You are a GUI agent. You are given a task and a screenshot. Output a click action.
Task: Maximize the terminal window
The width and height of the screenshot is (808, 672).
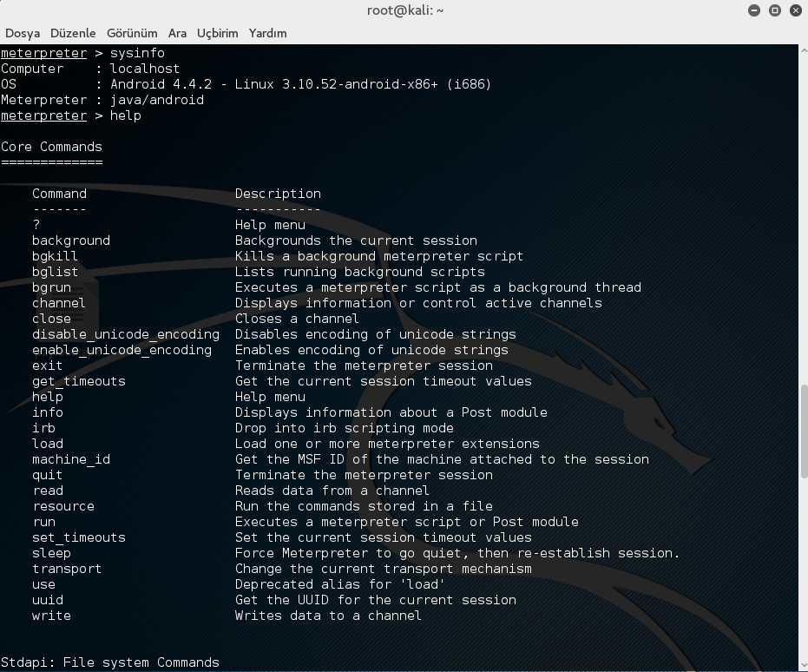[x=774, y=10]
